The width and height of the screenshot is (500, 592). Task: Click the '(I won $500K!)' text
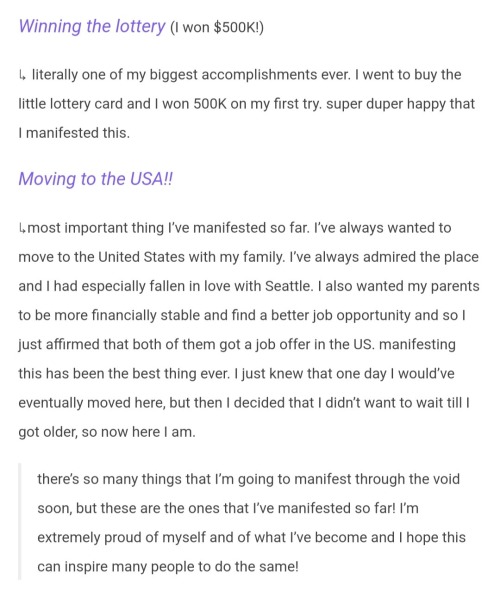point(217,28)
